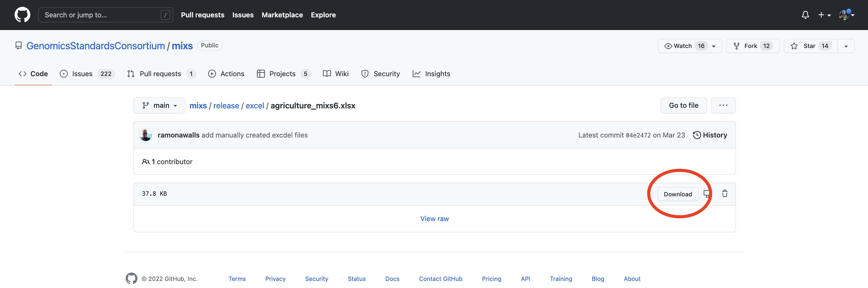Click the 37.8 KB file size text
Viewport: 868px width, 288px height.
pyautogui.click(x=154, y=194)
